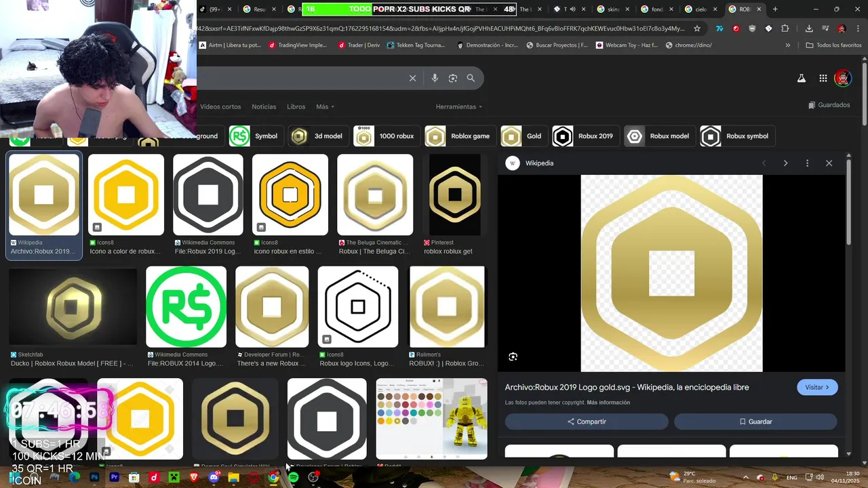Open the Wikimedia Commons Robux 2019 gray thumbnail
Viewport: 868px width, 488px height.
[208, 195]
